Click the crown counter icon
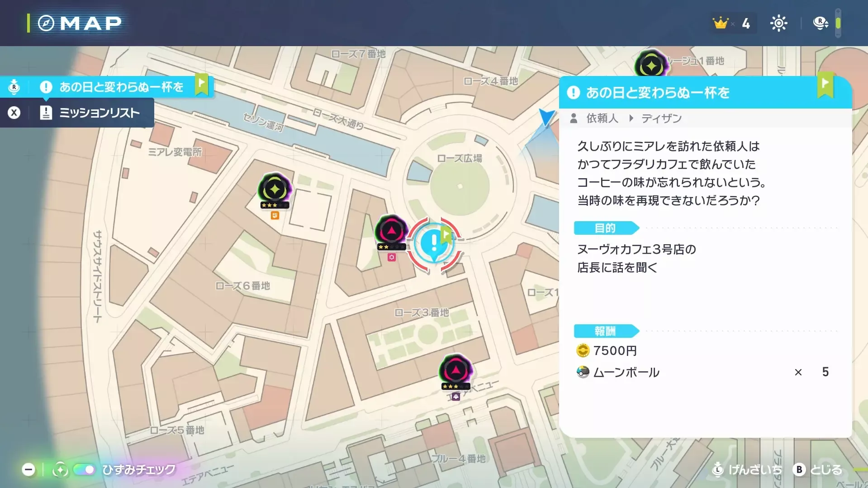Image resolution: width=868 pixels, height=488 pixels. [x=722, y=23]
